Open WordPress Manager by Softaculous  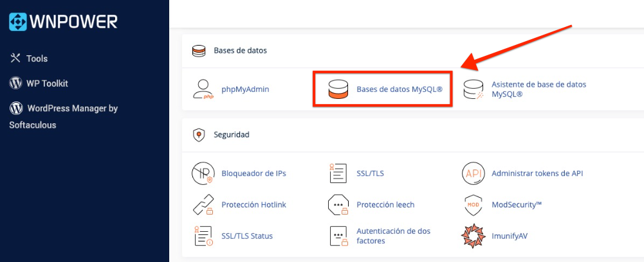[x=64, y=116]
